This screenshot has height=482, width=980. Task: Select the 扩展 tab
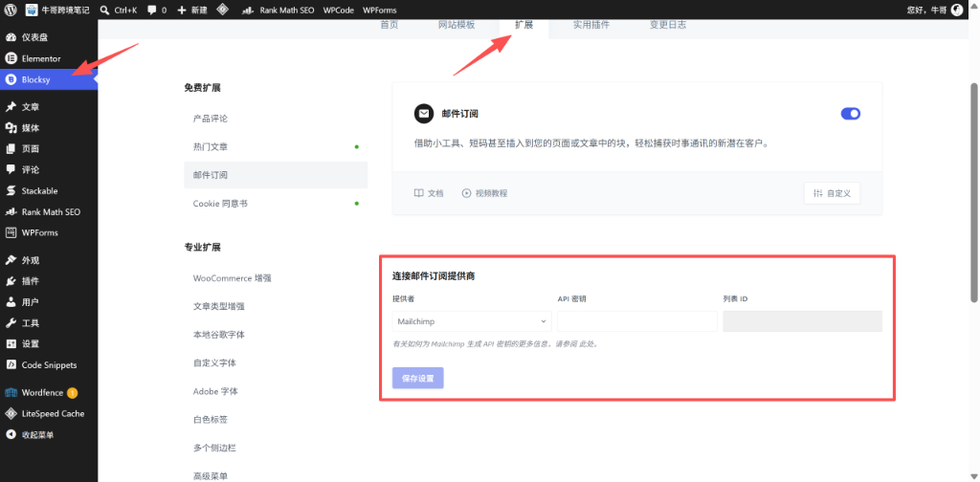(x=523, y=25)
